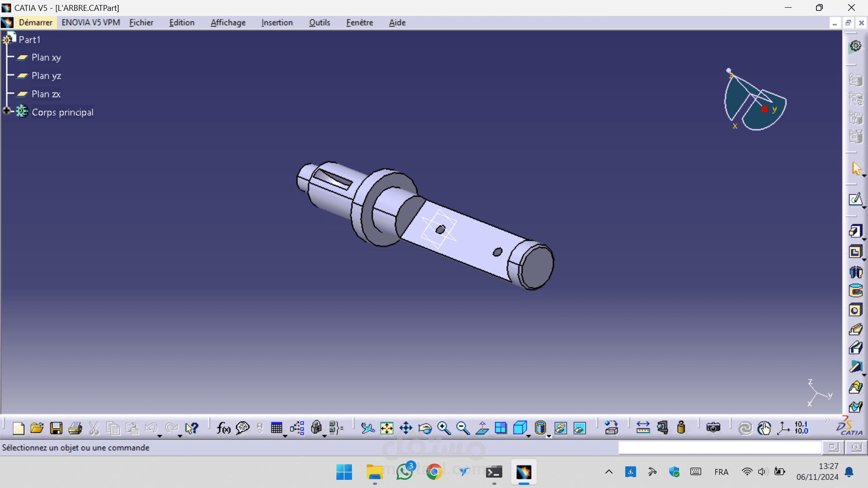Expand the Corps principal tree node
This screenshot has height=488, width=868.
coord(6,111)
